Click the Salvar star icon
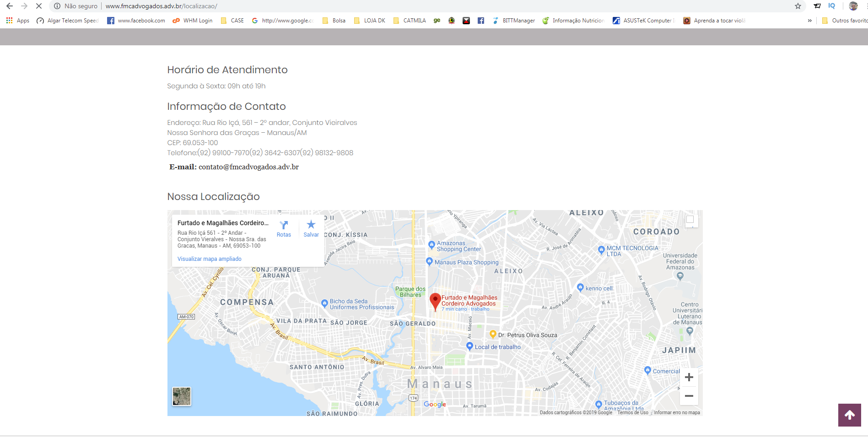The height and width of the screenshot is (438, 868). pyautogui.click(x=311, y=225)
